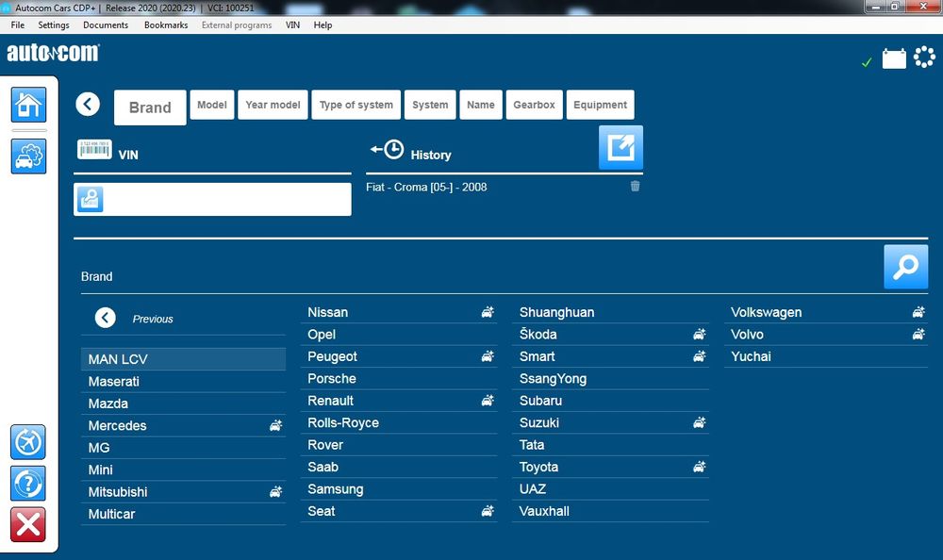This screenshot has height=560, width=943.
Task: Open the File menu
Action: [x=17, y=25]
